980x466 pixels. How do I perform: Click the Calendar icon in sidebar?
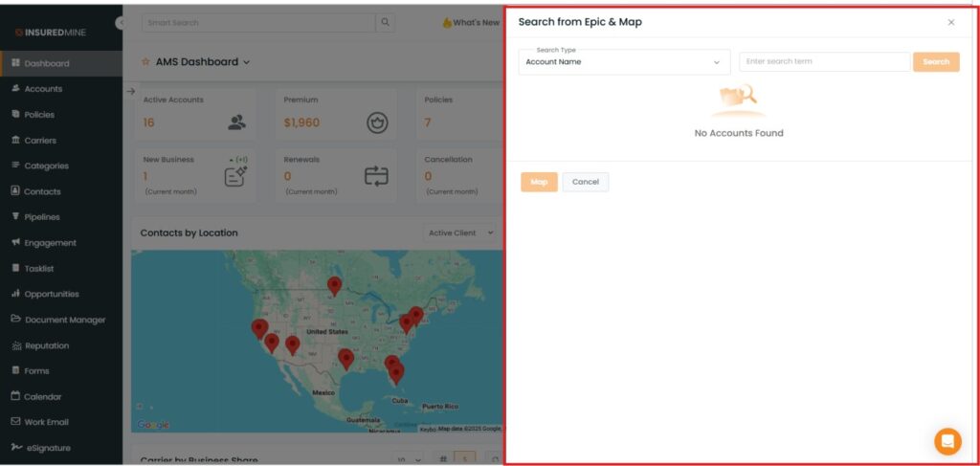[x=15, y=396]
